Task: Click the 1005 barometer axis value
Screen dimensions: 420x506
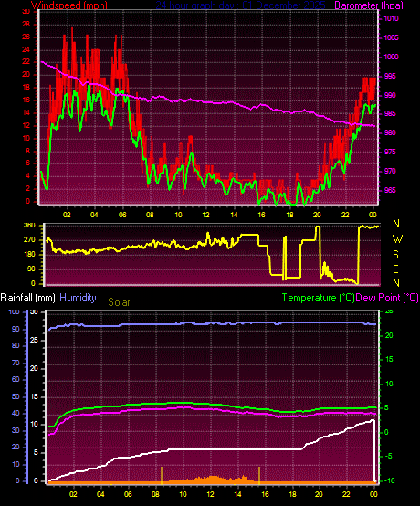Action: (391, 37)
